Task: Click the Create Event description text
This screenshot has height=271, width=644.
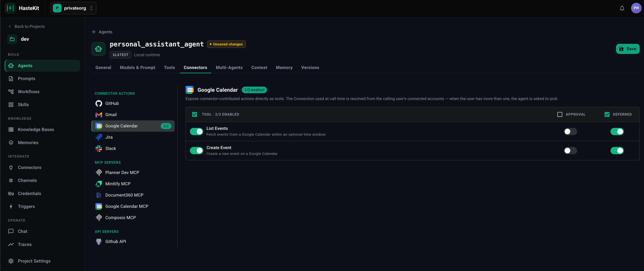Action: (242, 154)
